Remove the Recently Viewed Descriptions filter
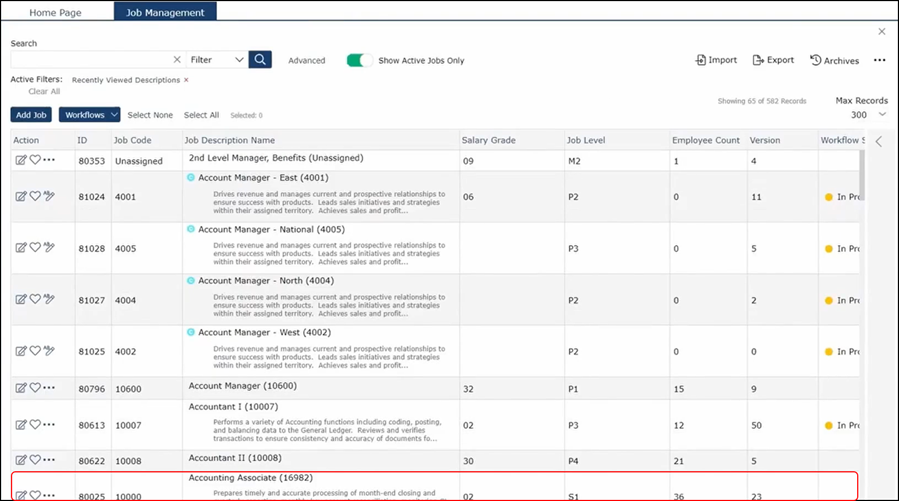This screenshot has width=900, height=501. (186, 80)
